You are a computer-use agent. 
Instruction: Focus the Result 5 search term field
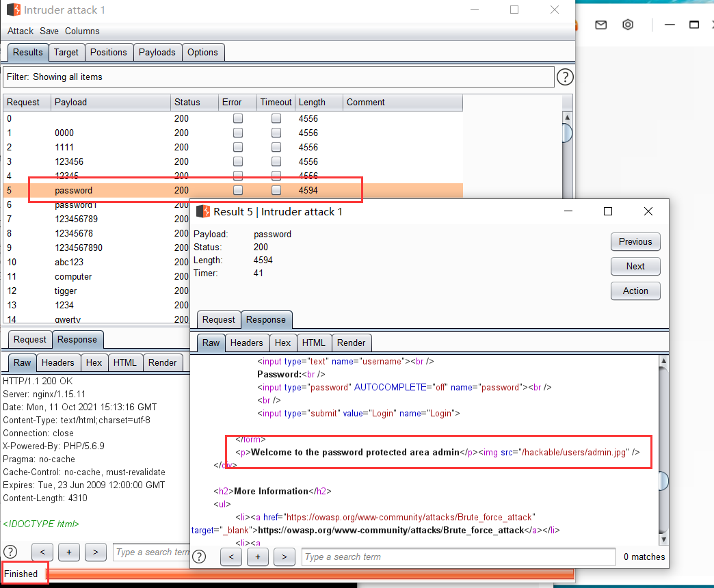pyautogui.click(x=458, y=557)
